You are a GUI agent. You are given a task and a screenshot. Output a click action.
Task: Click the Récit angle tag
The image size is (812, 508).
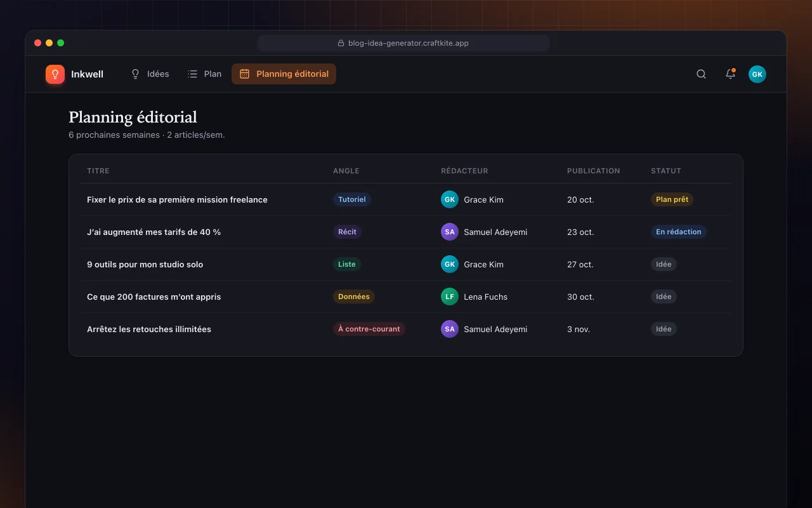click(347, 232)
